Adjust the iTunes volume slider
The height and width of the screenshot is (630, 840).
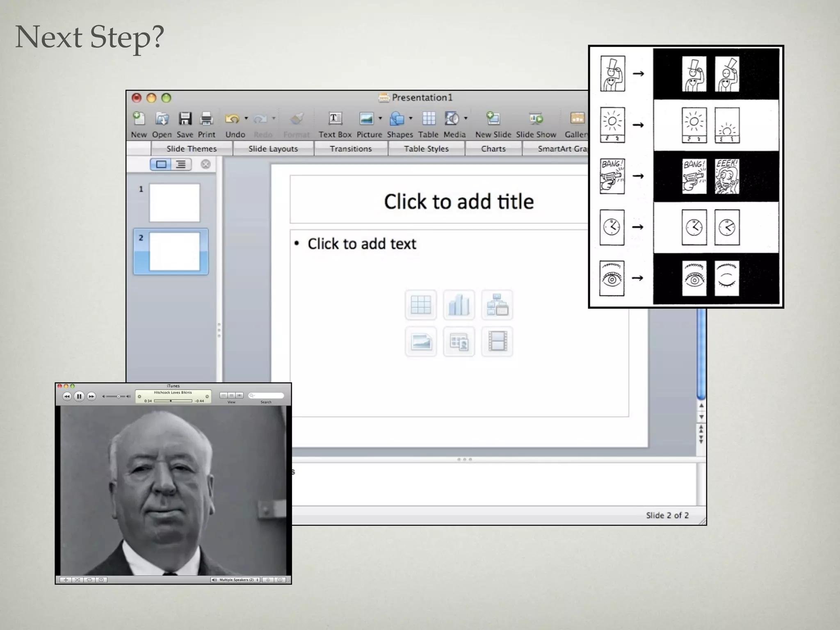point(118,397)
